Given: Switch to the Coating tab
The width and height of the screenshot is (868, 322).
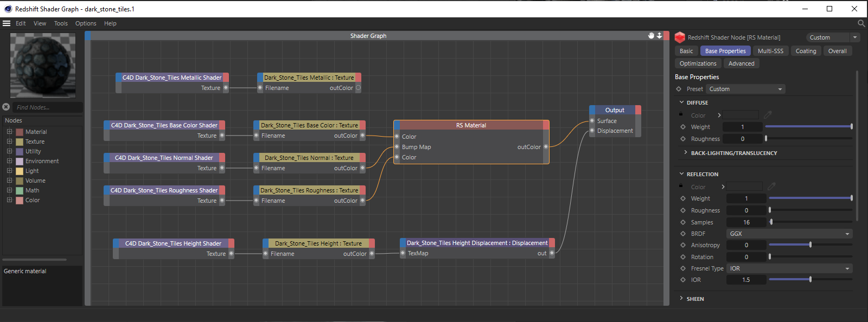Looking at the screenshot, I should click(806, 51).
